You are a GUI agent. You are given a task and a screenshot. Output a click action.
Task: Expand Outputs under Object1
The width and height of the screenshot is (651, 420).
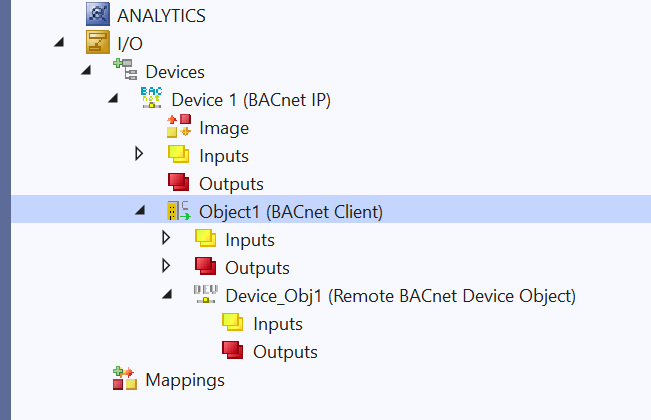(x=166, y=266)
